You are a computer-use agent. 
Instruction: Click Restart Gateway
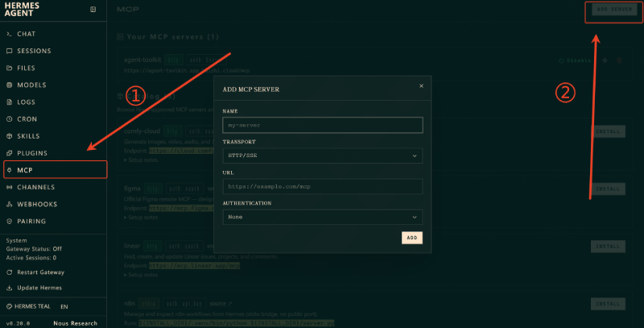35,272
